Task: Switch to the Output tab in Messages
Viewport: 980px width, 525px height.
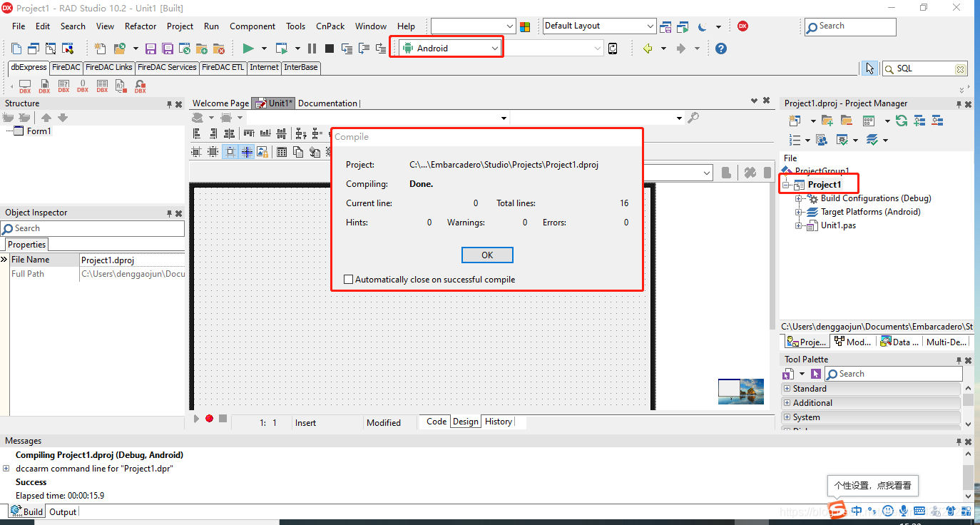Action: (63, 511)
